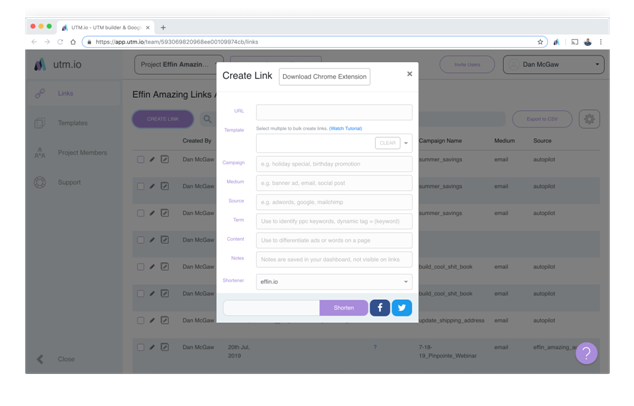Image resolution: width=634 pixels, height=406 pixels.
Task: Click Download Chrome Extension button
Action: 324,76
